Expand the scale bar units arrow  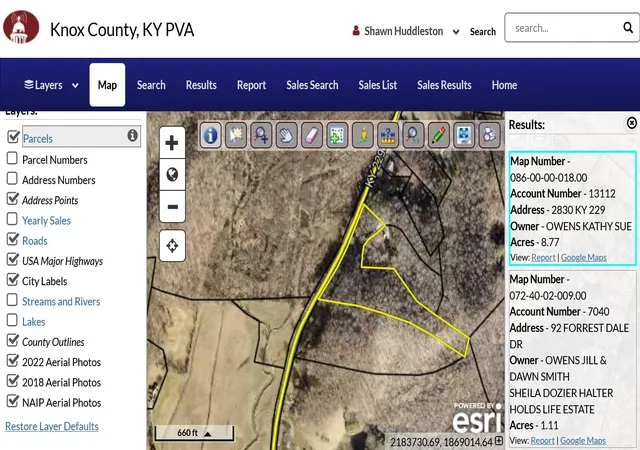207,434
